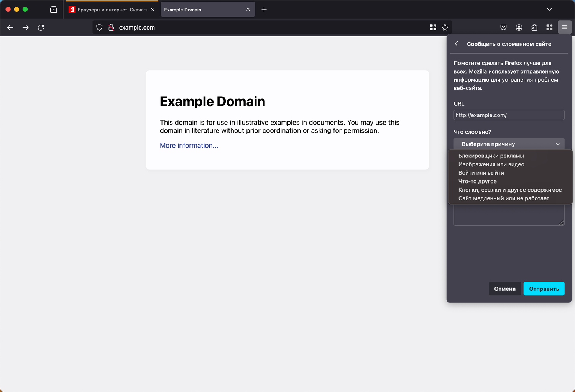
Task: Open the More information link
Action: [189, 146]
